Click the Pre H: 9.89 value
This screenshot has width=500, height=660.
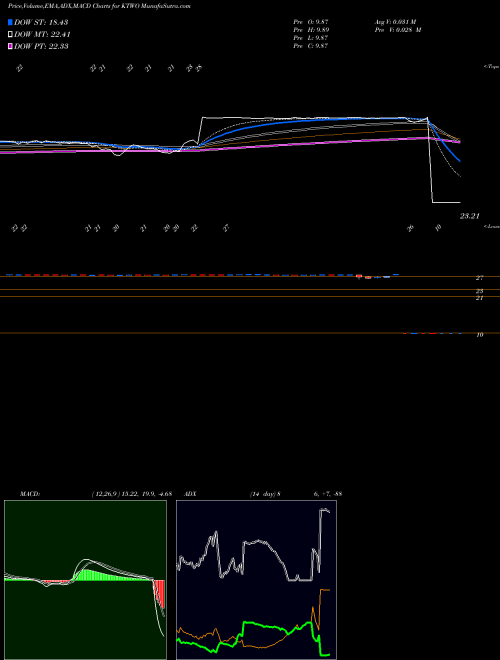tap(311, 29)
